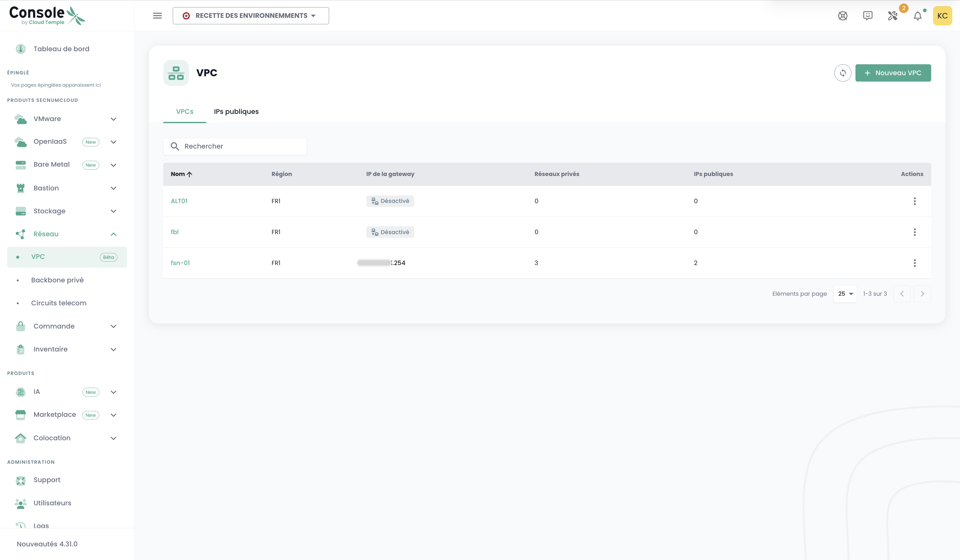Open the fbl VPC link
This screenshot has width=960, height=560.
[174, 232]
